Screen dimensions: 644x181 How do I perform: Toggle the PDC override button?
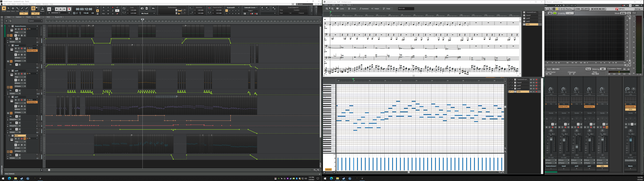(x=104, y=13)
